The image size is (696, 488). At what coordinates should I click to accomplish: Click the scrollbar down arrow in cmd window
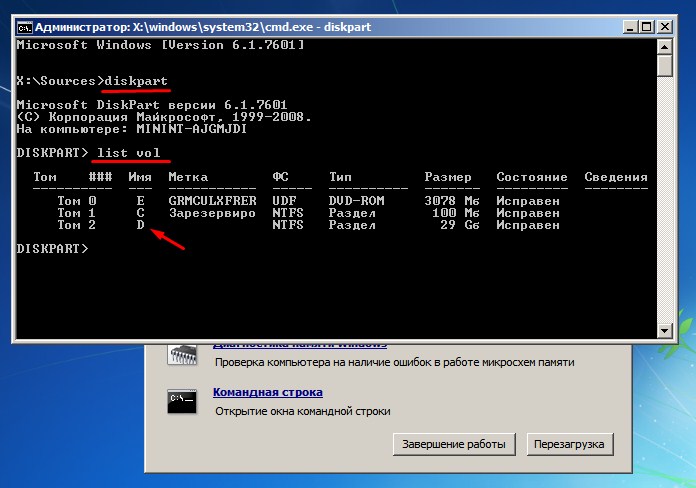[x=664, y=330]
